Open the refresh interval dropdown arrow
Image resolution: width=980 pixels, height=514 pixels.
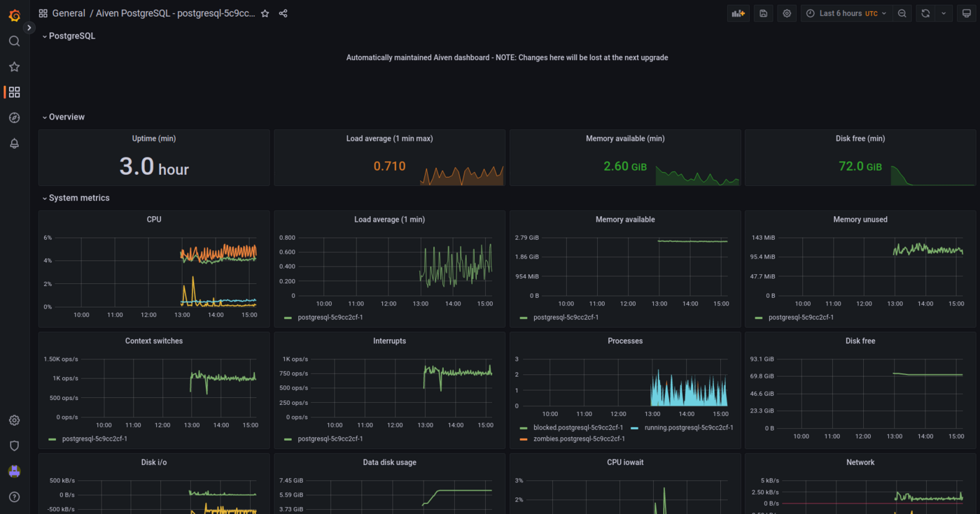coord(943,13)
